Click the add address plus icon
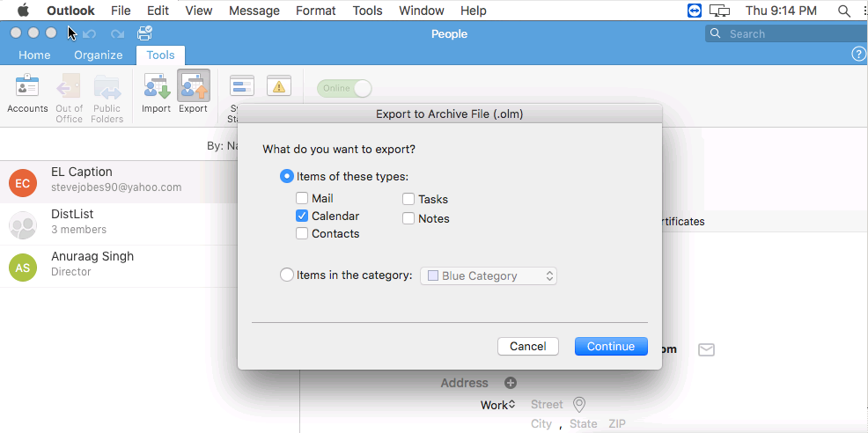 511,383
